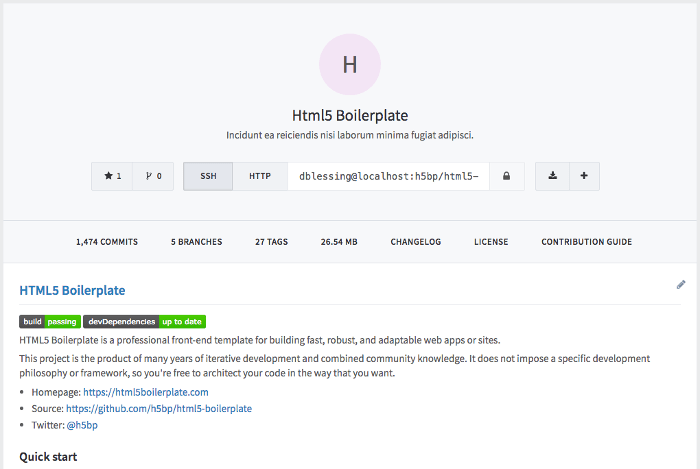Switch clone protocol to HTTP

coord(260,176)
